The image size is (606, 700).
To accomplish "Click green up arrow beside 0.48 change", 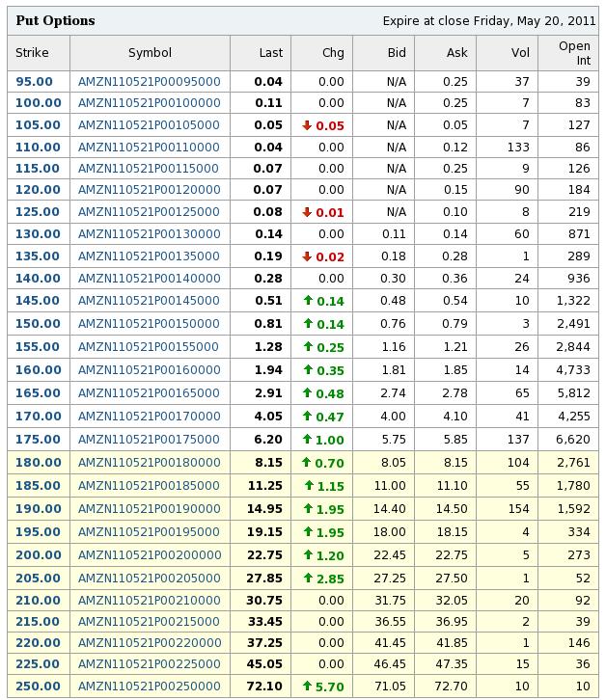I will tap(307, 392).
